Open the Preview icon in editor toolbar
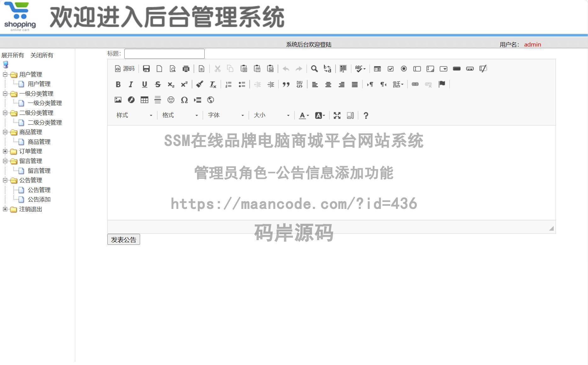Viewport: 588px width, 365px height. (172, 69)
